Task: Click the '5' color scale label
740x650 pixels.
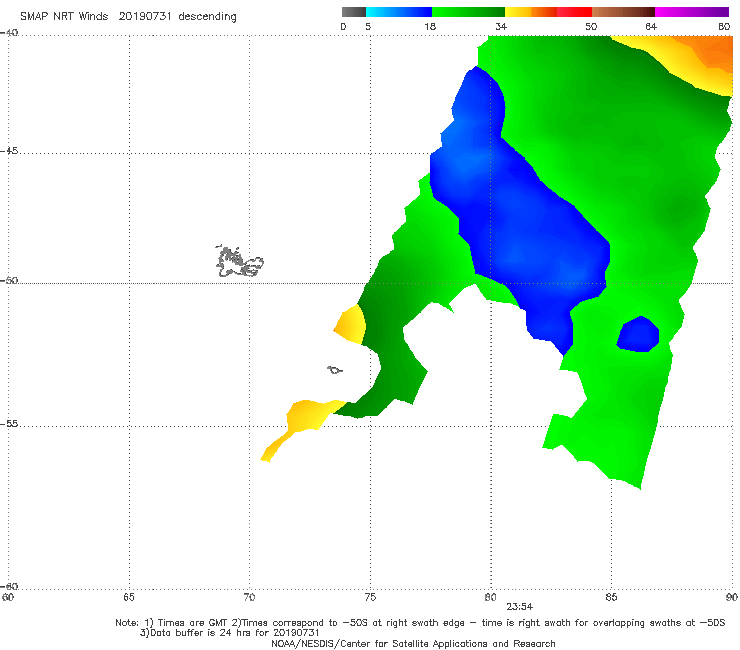Action: pyautogui.click(x=368, y=26)
